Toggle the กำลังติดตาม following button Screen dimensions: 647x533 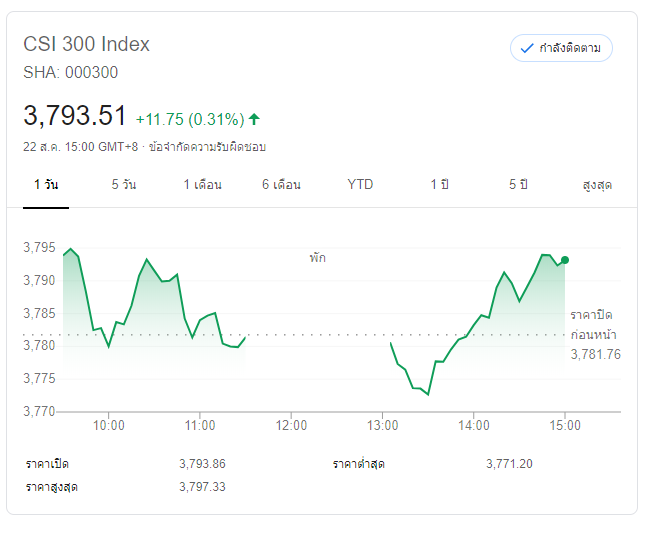point(561,48)
